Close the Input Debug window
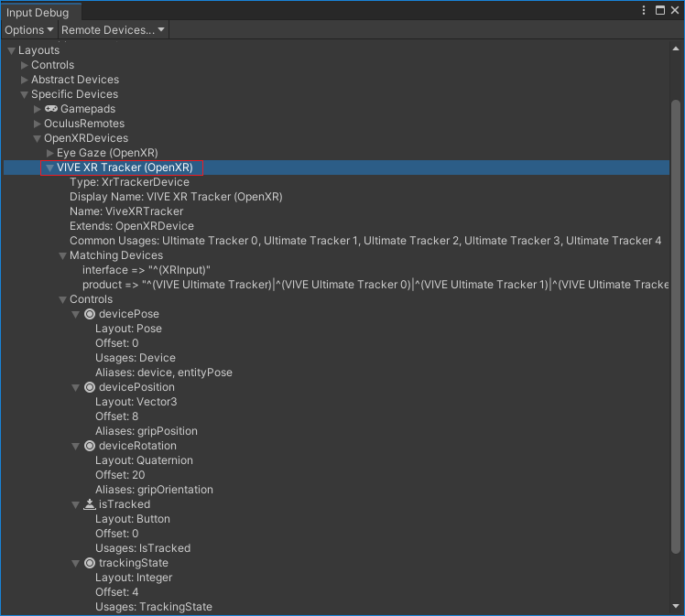 click(675, 10)
